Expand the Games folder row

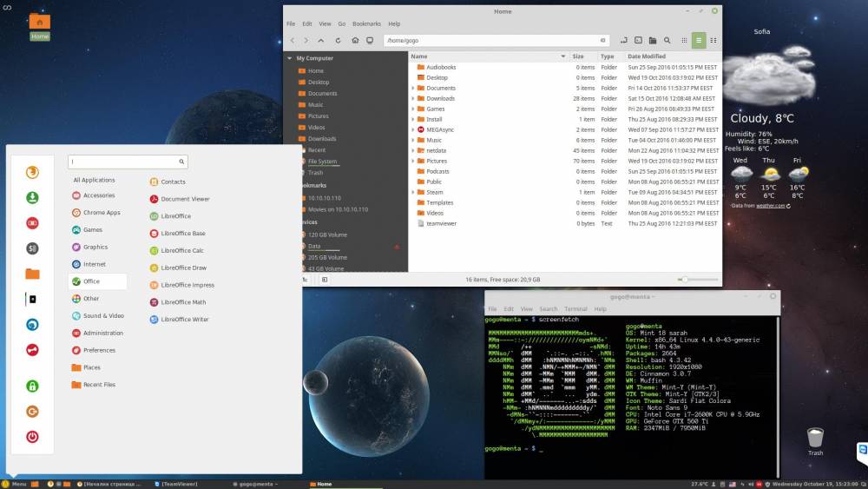(413, 109)
